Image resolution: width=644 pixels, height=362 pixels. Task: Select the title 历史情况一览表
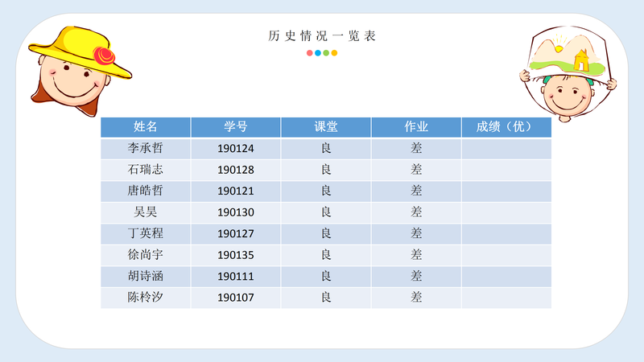click(322, 36)
